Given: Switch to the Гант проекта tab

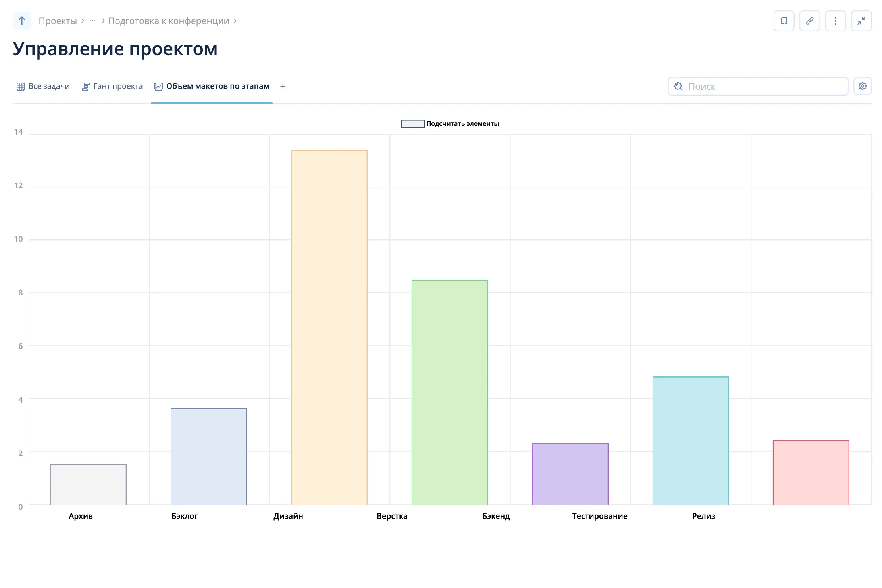Looking at the screenshot, I should pyautogui.click(x=112, y=87).
